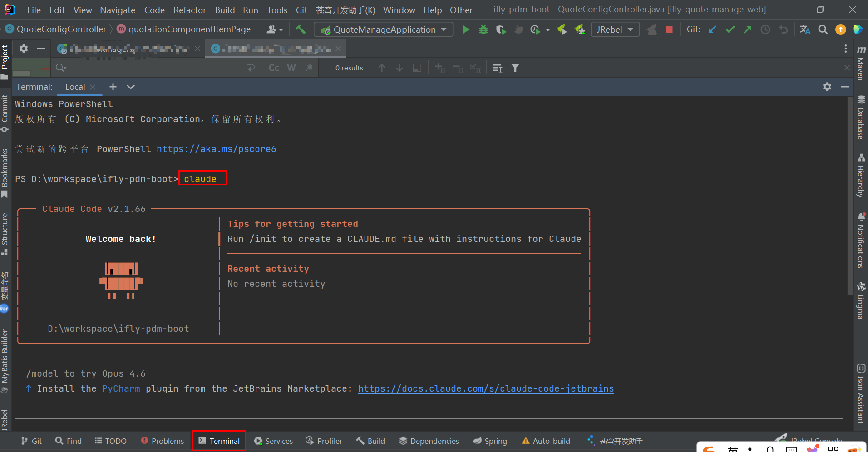Go to the previous search occurrence
Viewport: 868px width, 452px height.
click(x=382, y=68)
